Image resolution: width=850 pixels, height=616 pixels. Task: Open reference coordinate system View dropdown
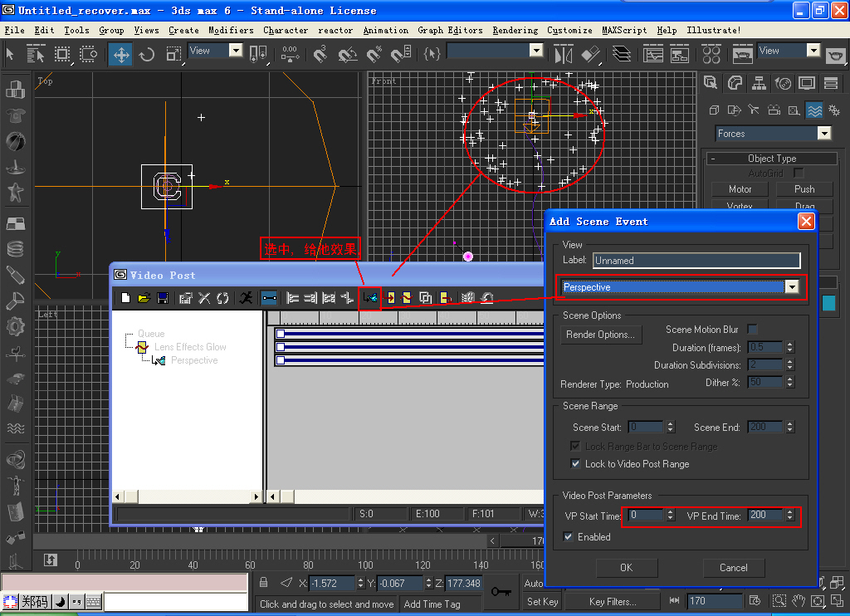click(x=236, y=51)
